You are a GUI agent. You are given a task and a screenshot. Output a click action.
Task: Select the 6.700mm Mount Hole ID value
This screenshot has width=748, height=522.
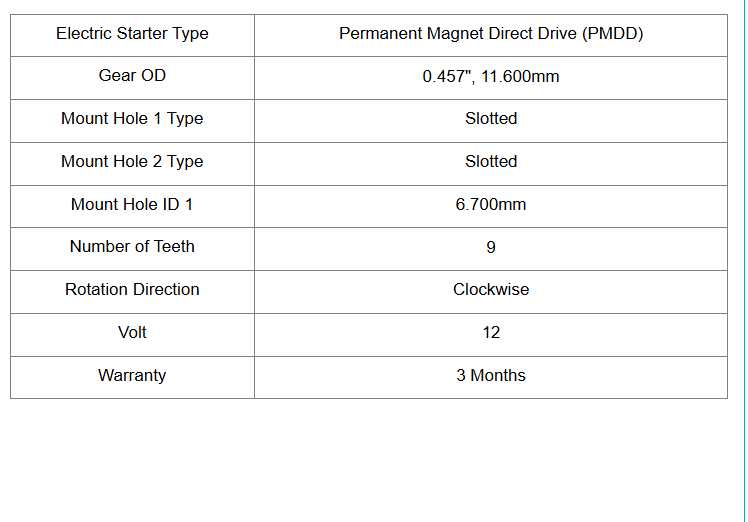pos(490,205)
